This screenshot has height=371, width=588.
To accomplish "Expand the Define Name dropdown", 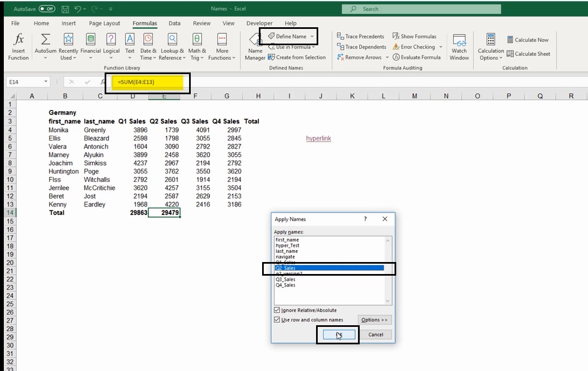I will [x=311, y=36].
